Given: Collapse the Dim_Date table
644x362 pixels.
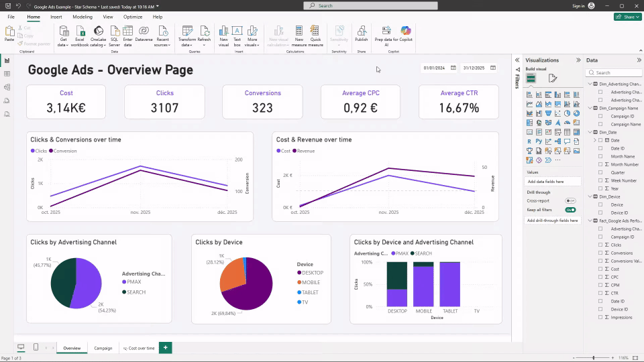Looking at the screenshot, I should (x=590, y=132).
